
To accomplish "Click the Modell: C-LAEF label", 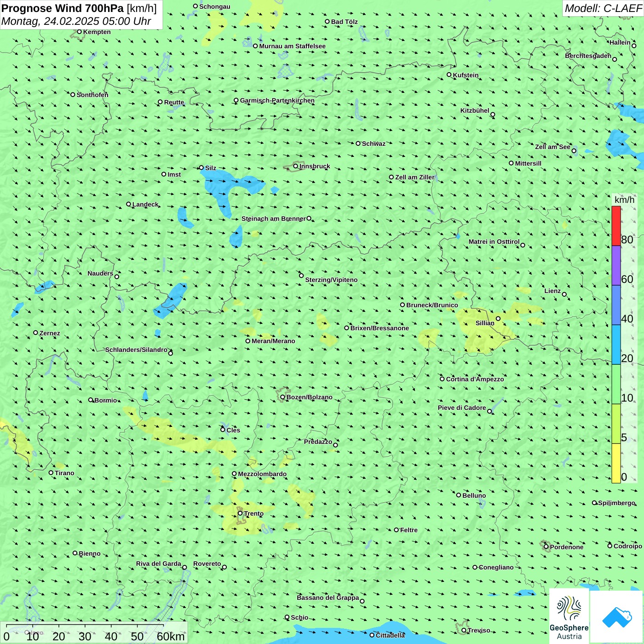I will click(603, 8).
